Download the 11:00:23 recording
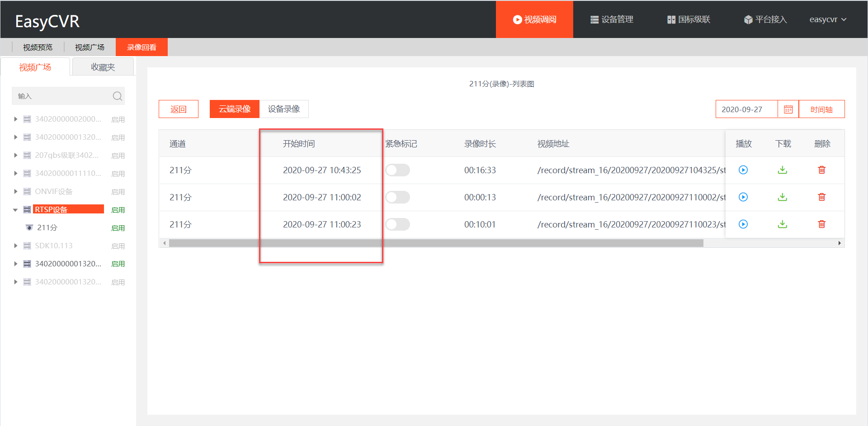 pyautogui.click(x=783, y=224)
